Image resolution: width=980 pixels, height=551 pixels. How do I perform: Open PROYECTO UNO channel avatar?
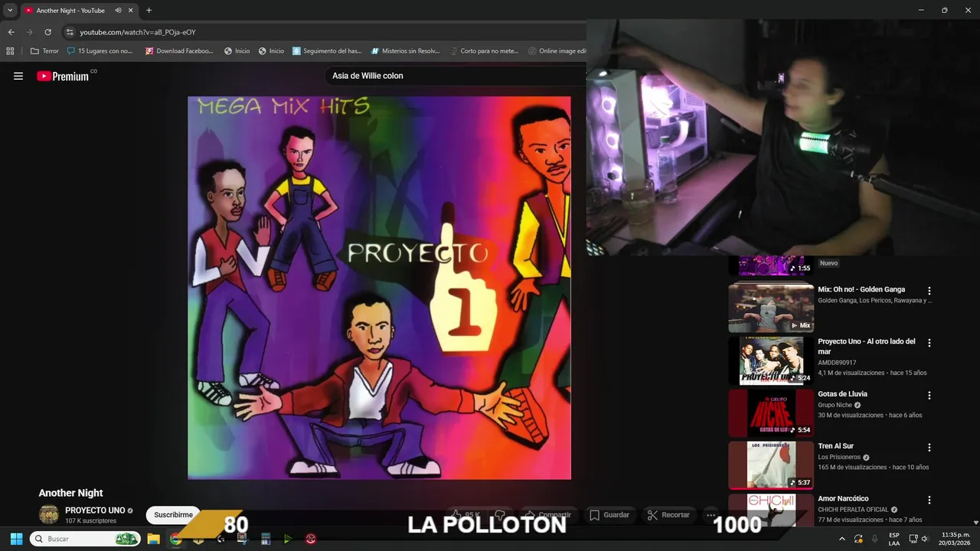[x=49, y=514]
